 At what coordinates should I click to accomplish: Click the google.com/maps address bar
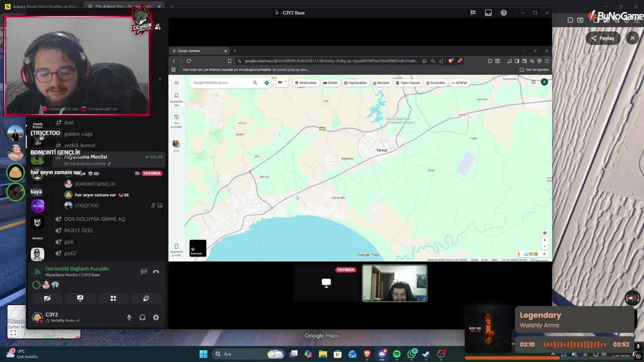(331, 61)
